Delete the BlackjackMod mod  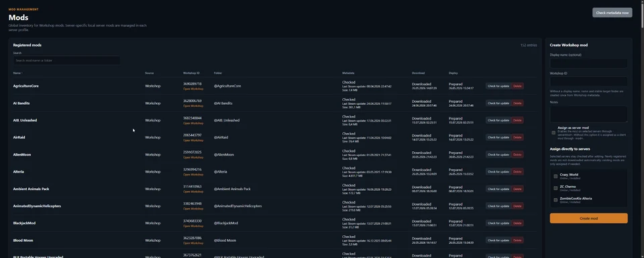coord(517,223)
